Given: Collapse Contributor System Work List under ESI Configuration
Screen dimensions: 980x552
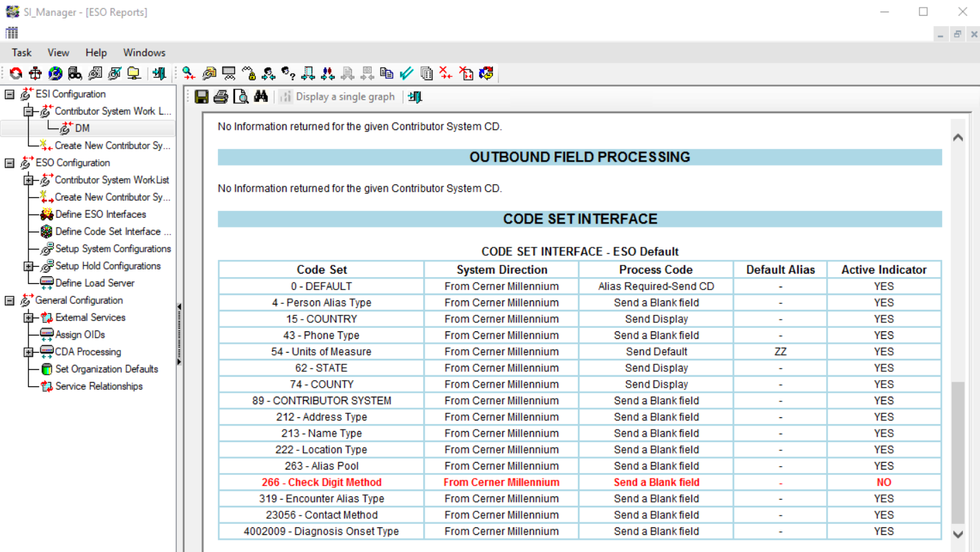Looking at the screenshot, I should tap(28, 111).
